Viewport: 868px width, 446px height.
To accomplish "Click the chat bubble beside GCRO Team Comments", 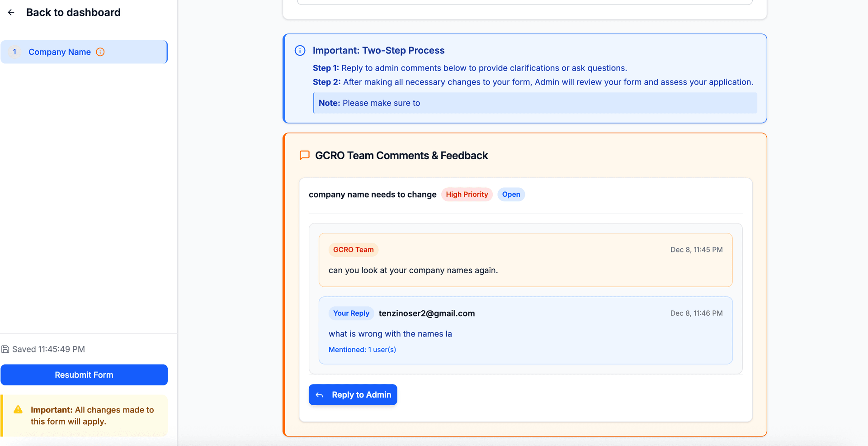I will coord(303,155).
